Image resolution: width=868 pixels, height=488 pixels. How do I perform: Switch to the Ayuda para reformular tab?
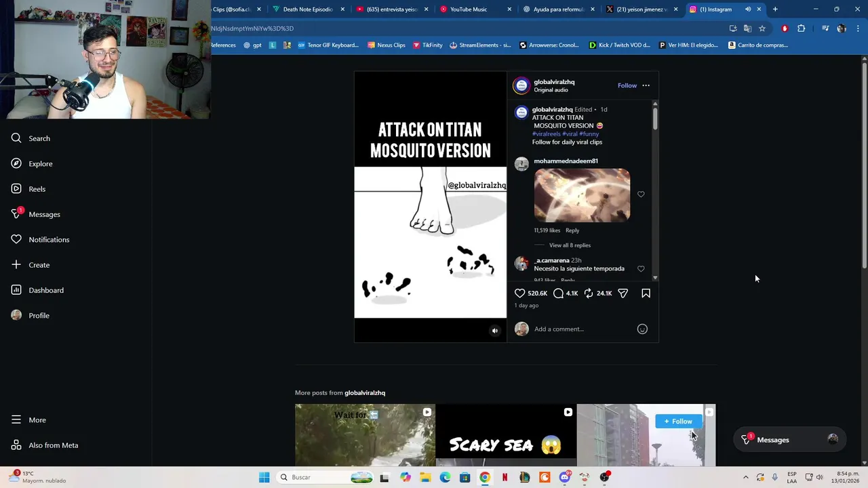558,9
